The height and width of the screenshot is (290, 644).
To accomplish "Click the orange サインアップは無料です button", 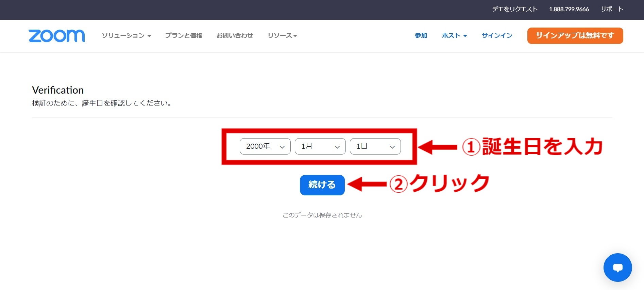I will (x=575, y=36).
